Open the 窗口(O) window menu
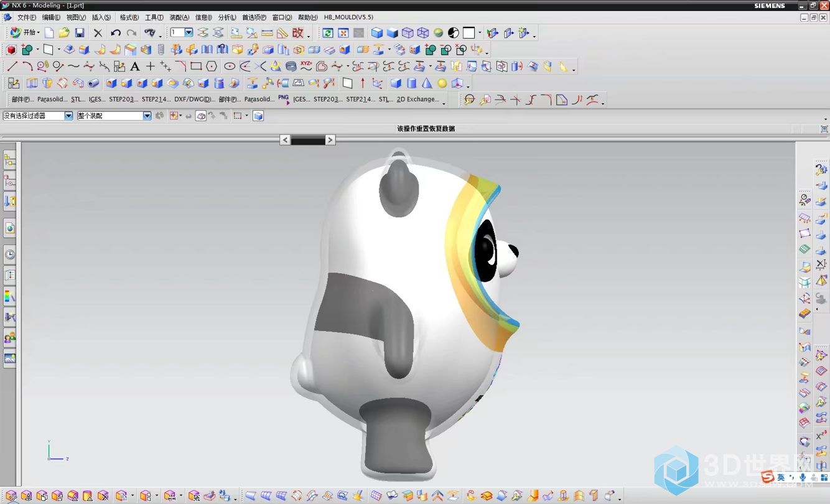 [282, 17]
